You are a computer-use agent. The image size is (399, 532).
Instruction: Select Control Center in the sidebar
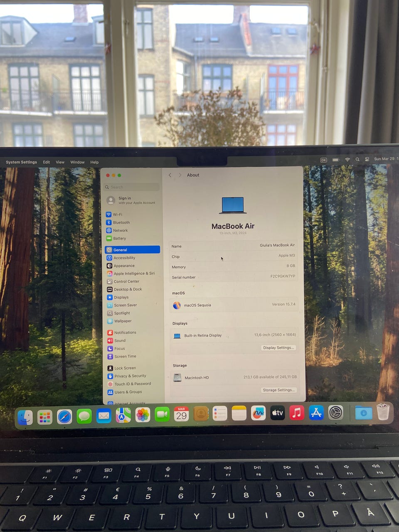(132, 281)
